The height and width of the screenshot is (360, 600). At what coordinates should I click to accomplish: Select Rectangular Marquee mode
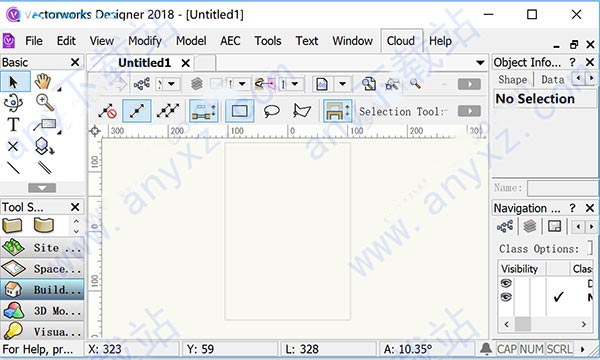point(240,111)
